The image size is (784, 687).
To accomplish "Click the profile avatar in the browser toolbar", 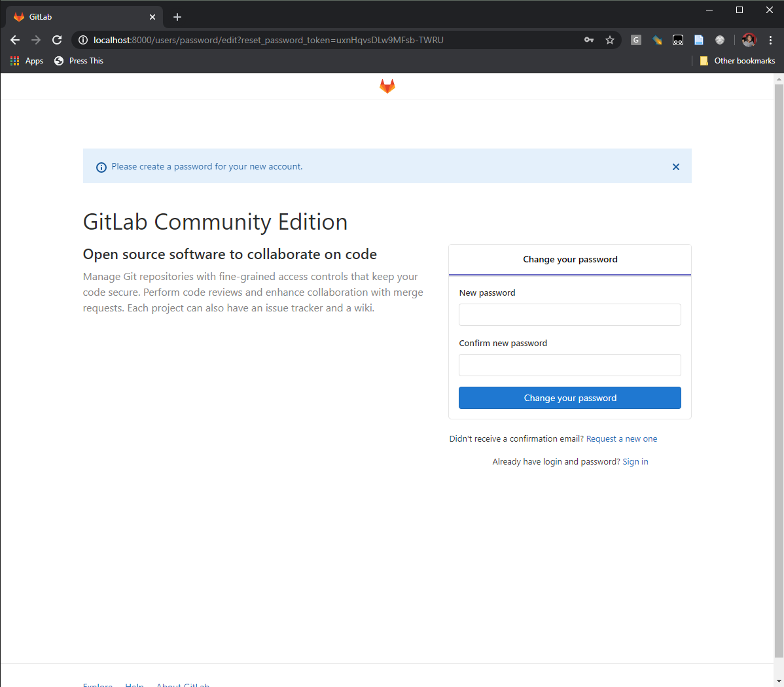I will click(749, 40).
